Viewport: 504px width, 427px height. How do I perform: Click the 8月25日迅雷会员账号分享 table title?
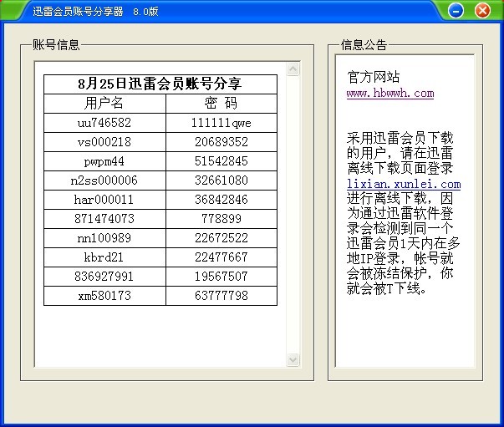tap(160, 84)
